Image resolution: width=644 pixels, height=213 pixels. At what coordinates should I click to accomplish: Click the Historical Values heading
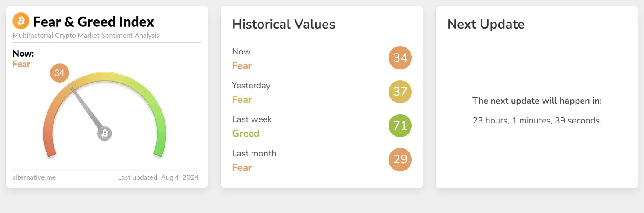[284, 24]
